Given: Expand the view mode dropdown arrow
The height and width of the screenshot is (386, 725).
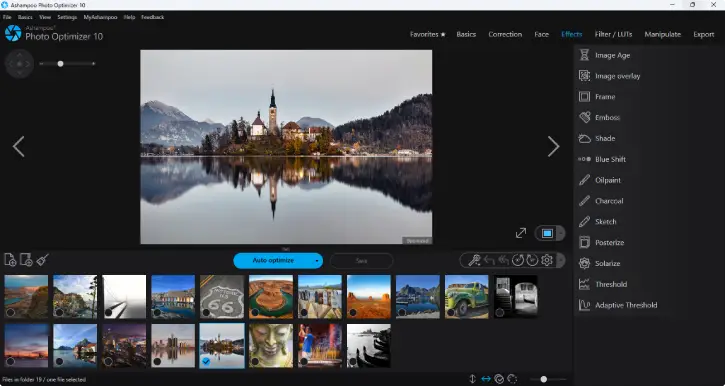Looking at the screenshot, I should tap(560, 233).
